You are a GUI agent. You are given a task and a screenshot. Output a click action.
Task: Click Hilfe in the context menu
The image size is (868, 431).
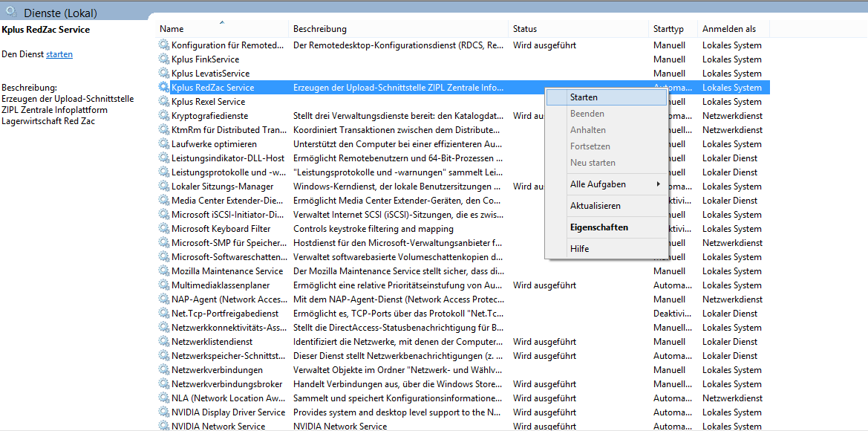pyautogui.click(x=579, y=249)
